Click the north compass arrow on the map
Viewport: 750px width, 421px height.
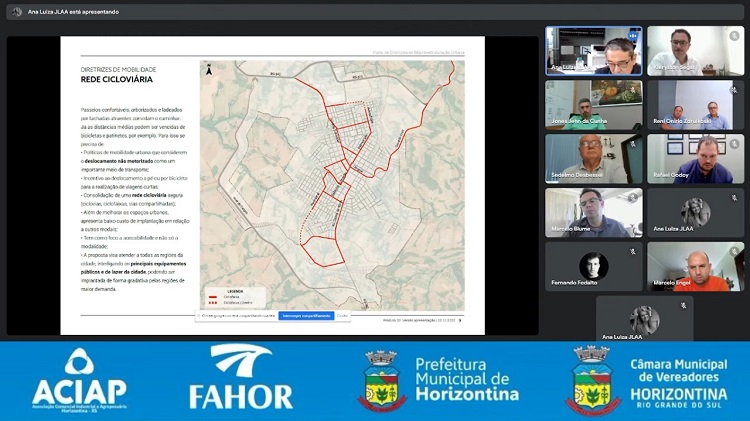coord(209,71)
